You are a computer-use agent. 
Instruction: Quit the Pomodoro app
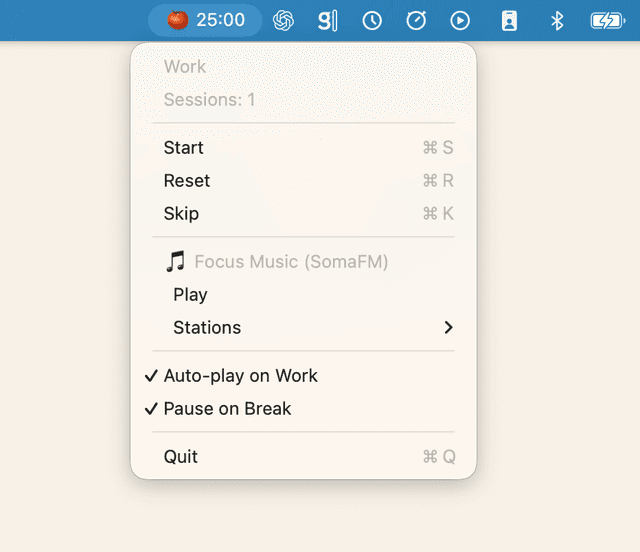point(303,456)
